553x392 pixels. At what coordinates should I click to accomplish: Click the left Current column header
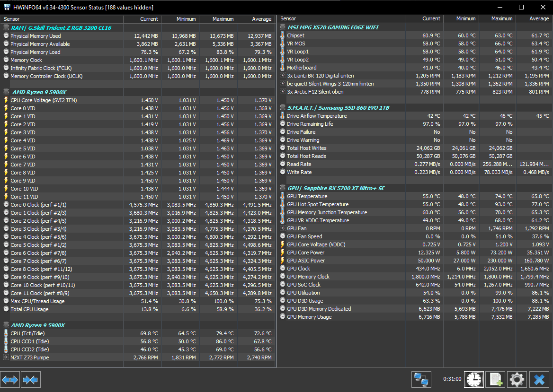click(143, 19)
